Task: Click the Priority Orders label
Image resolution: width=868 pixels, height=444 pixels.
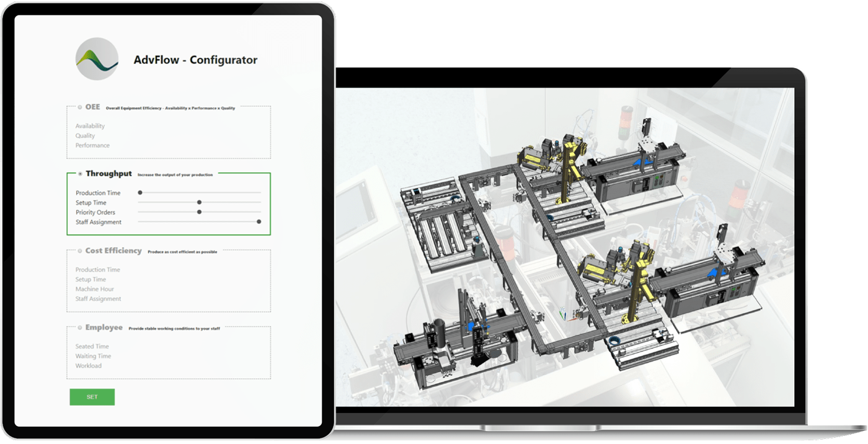Action: coord(95,212)
